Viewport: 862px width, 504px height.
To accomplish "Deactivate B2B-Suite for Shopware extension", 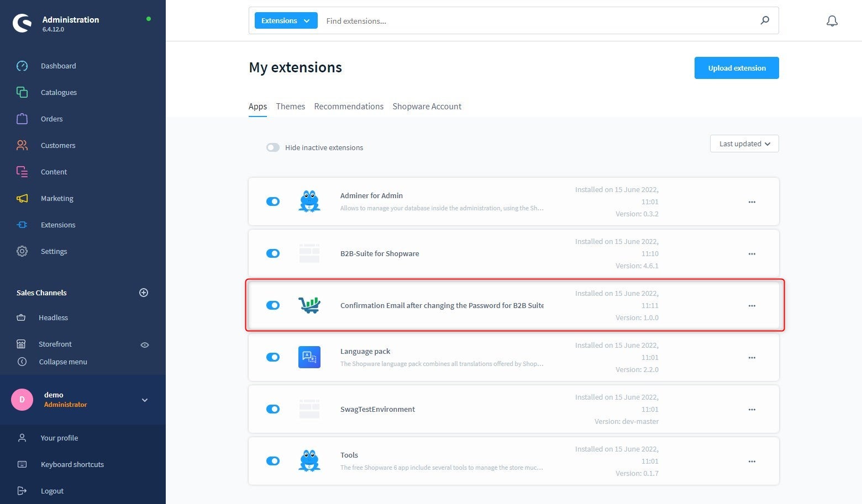I will click(273, 253).
